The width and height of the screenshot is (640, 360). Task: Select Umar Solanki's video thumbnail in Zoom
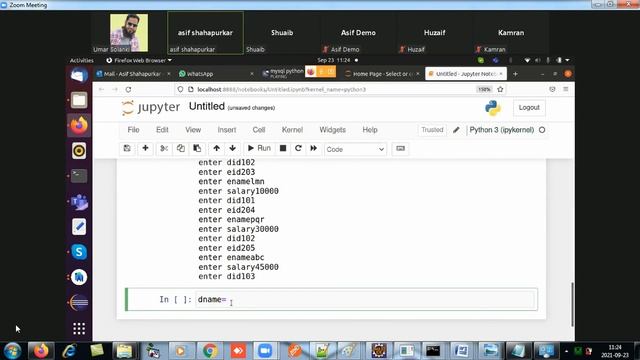[x=129, y=33]
